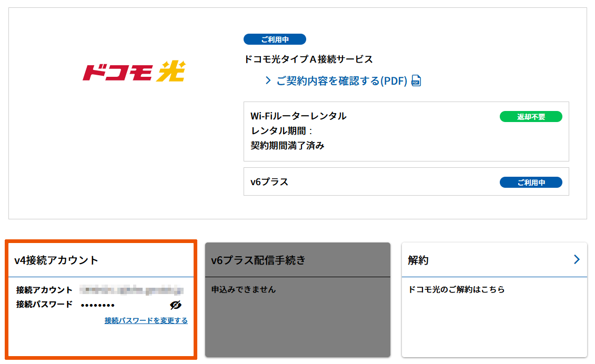Click the ドコモ光 logo
The width and height of the screenshot is (595, 364).
coord(134,72)
